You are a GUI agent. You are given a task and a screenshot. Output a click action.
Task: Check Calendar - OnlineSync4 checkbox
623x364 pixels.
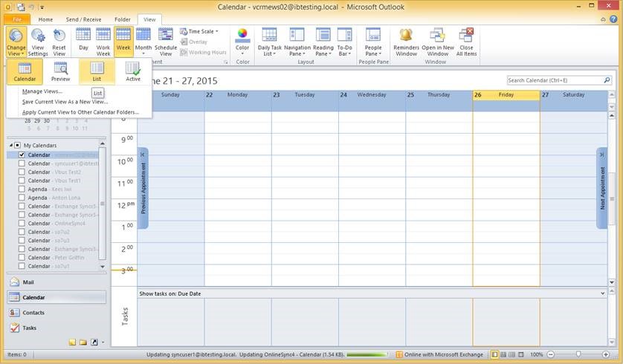(x=22, y=223)
